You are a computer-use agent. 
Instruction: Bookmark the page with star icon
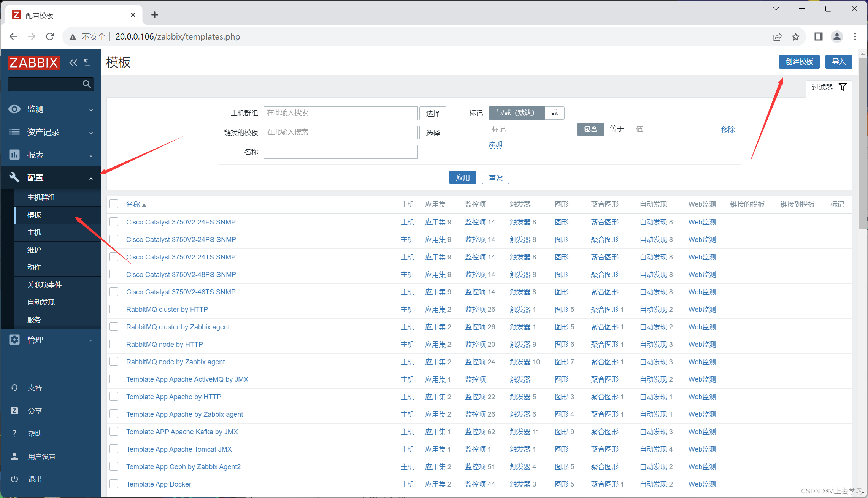796,37
